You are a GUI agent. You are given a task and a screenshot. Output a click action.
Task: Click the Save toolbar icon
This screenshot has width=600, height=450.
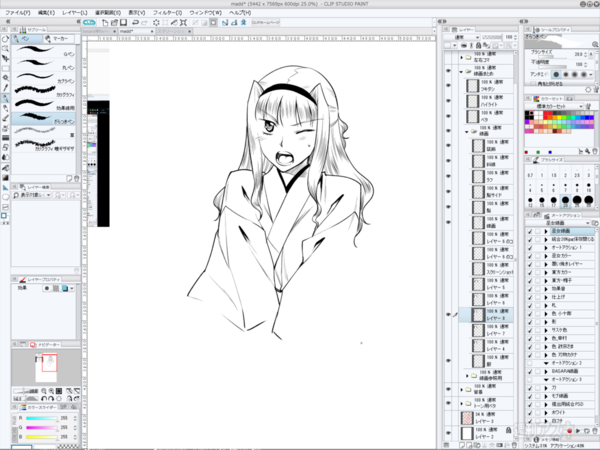click(x=123, y=23)
